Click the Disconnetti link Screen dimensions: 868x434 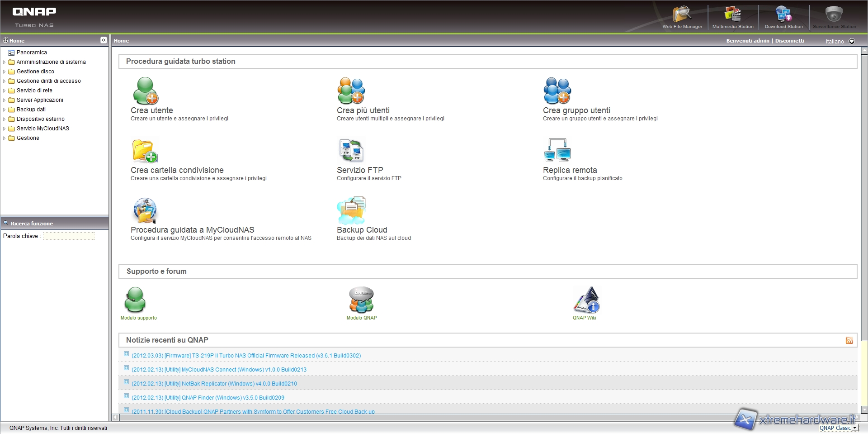(789, 41)
